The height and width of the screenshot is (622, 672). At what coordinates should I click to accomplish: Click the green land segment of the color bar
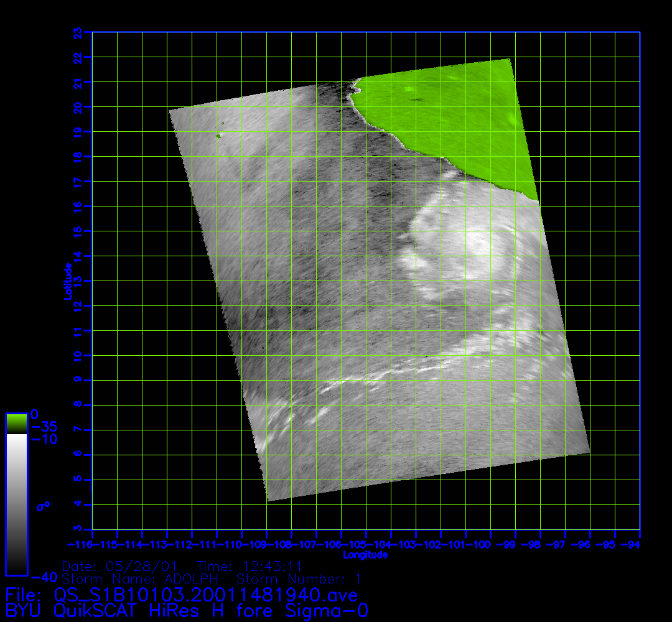click(16, 424)
